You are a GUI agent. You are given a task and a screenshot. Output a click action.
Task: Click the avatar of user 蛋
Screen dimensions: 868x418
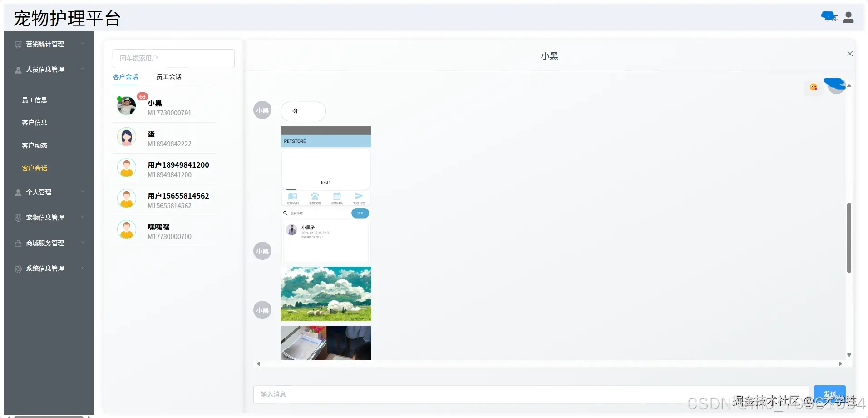click(x=127, y=137)
